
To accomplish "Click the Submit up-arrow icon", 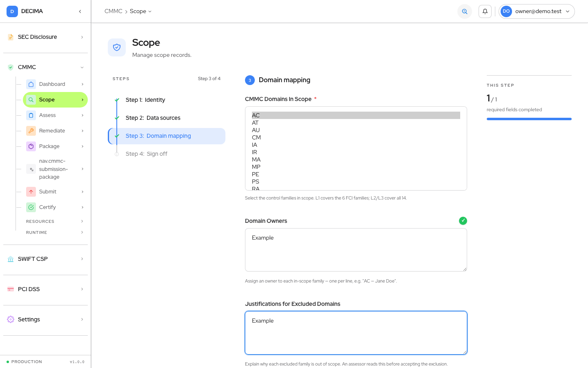I will click(31, 192).
